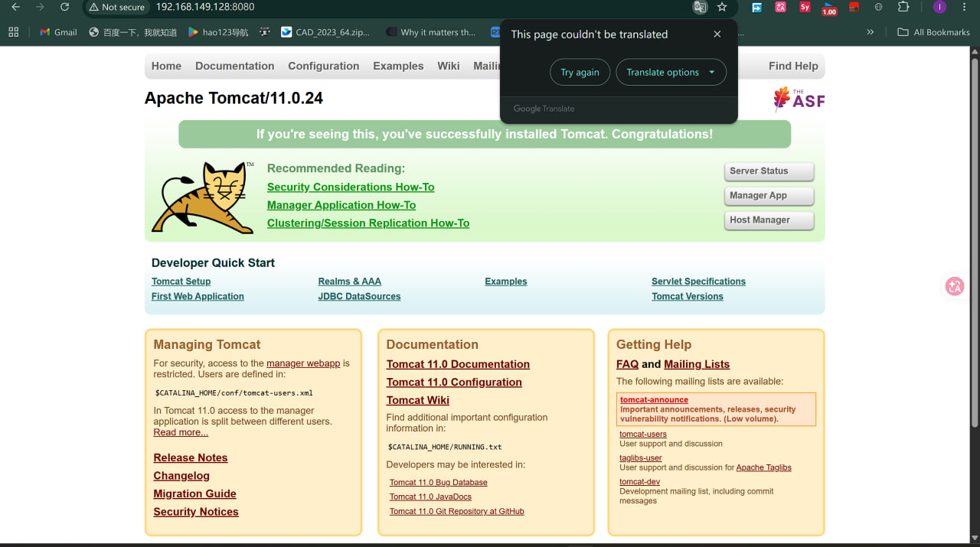This screenshot has height=547, width=980.
Task: Open Find Help in the top nav bar
Action: point(793,66)
